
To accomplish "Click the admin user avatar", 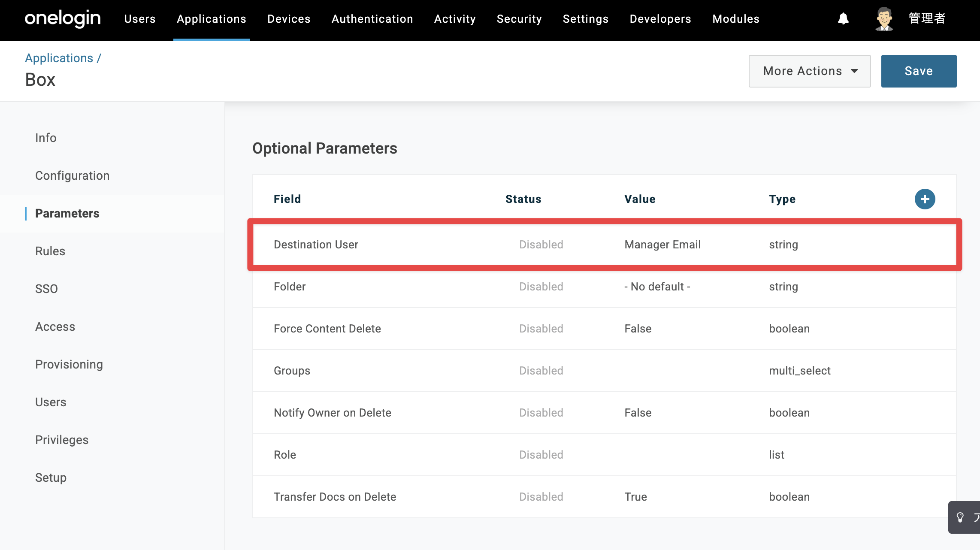I will coord(884,19).
